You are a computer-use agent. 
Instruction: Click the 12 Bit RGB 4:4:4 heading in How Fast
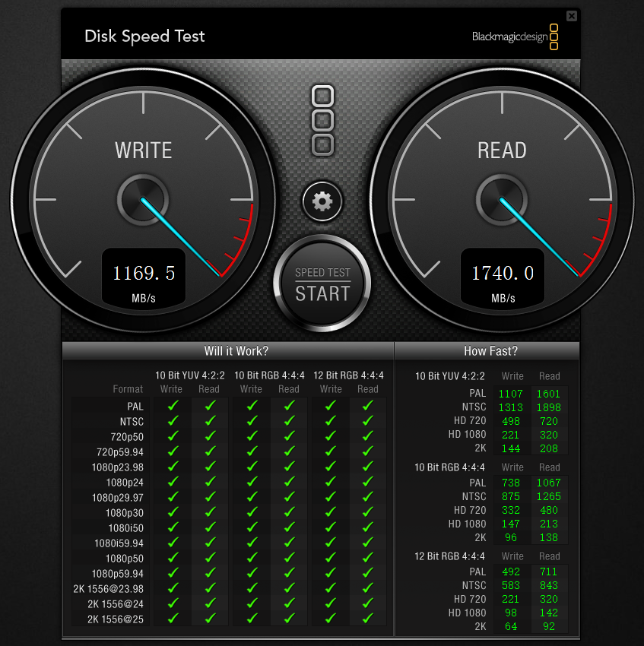pyautogui.click(x=449, y=556)
